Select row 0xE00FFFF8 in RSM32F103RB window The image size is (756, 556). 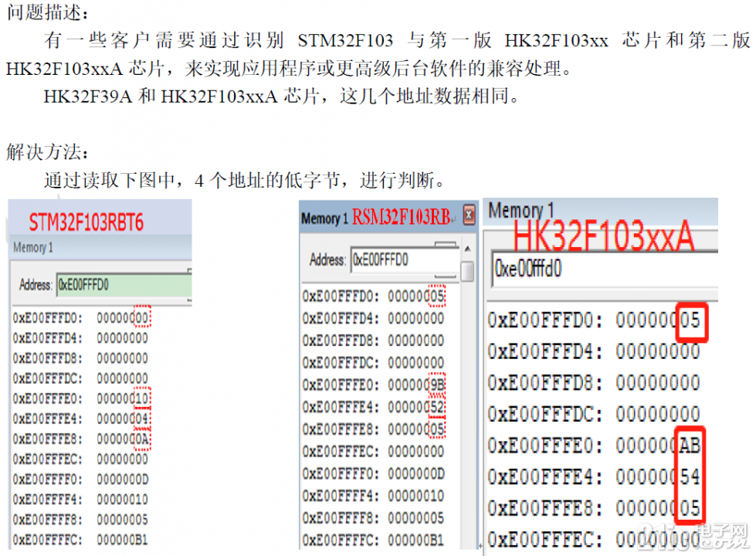click(x=374, y=518)
